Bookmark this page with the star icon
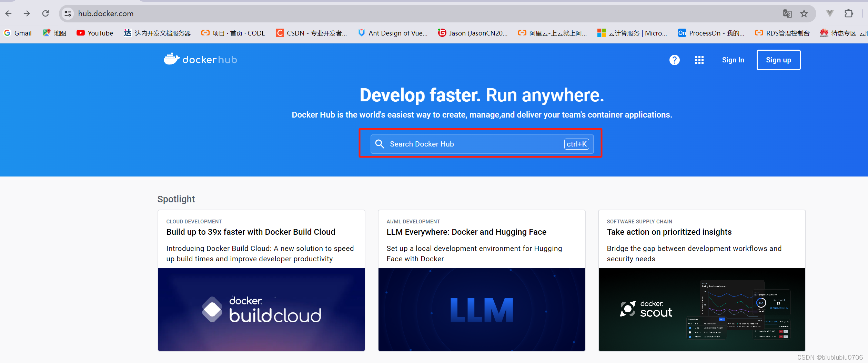868x363 pixels. click(804, 13)
